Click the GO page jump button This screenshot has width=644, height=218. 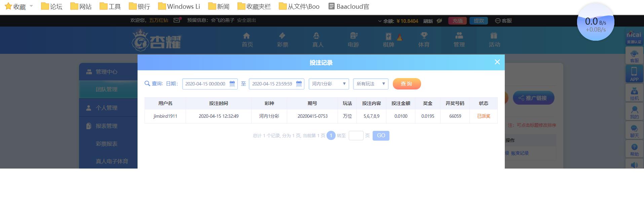point(381,136)
